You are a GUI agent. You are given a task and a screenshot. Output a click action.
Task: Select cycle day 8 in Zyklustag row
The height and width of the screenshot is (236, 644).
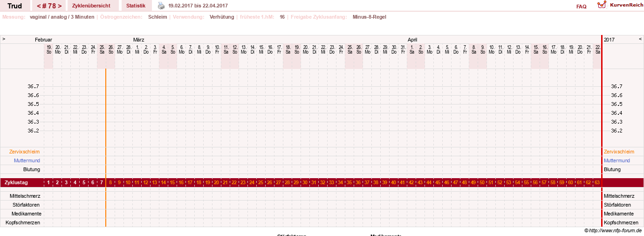[x=110, y=182]
